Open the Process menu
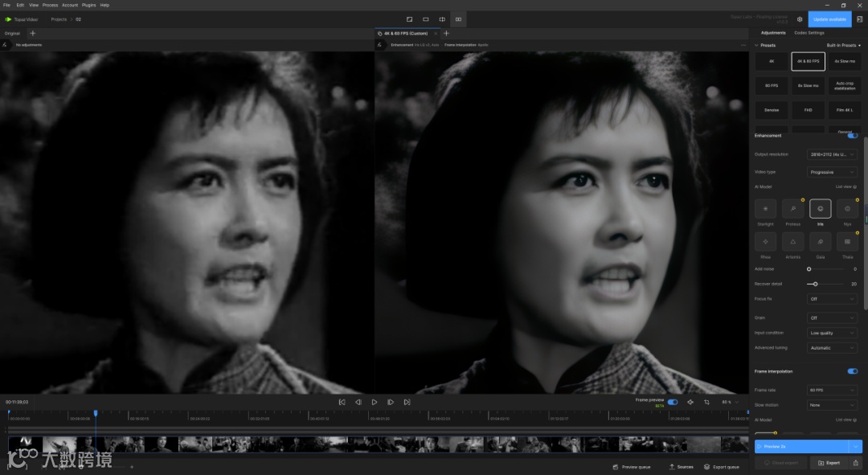 point(51,5)
